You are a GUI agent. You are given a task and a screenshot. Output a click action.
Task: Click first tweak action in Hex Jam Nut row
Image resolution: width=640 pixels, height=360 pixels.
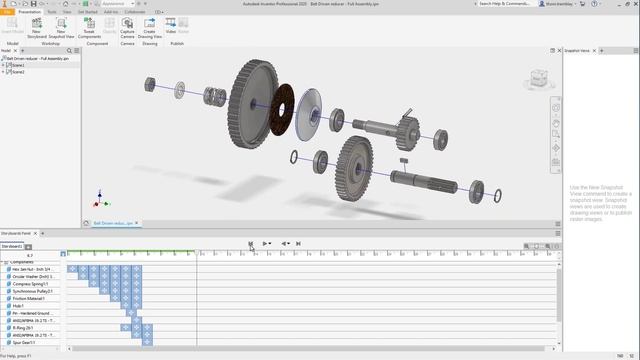(72, 269)
